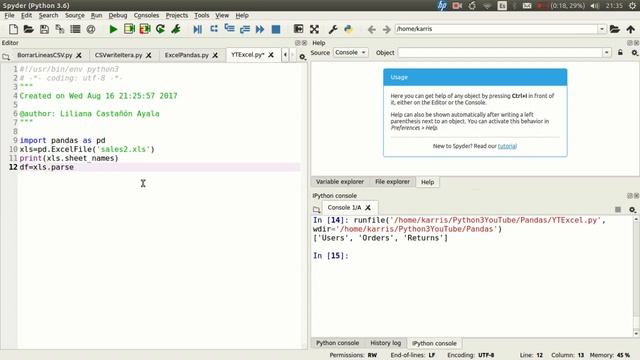Switch to CSVwriteItera.py tab
This screenshot has width=640, height=360.
coord(118,55)
